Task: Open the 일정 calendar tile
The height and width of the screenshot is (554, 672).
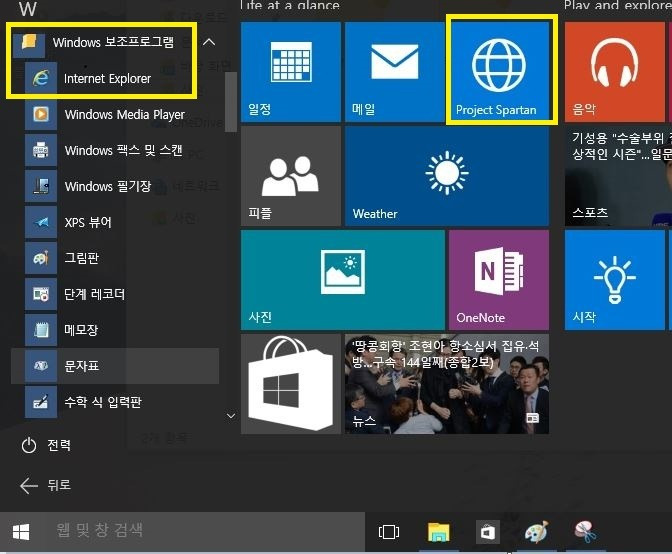Action: point(291,72)
